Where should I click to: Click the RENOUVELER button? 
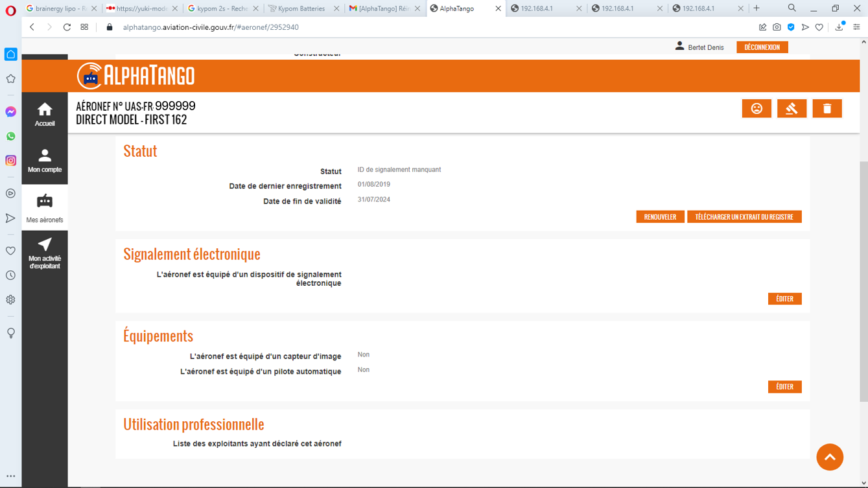(660, 217)
